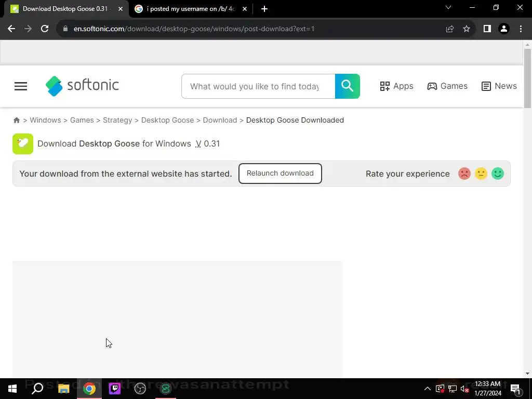532x399 pixels.
Task: Click the 'Download Desktop Goose for Windows' heading
Action: pyautogui.click(x=114, y=144)
